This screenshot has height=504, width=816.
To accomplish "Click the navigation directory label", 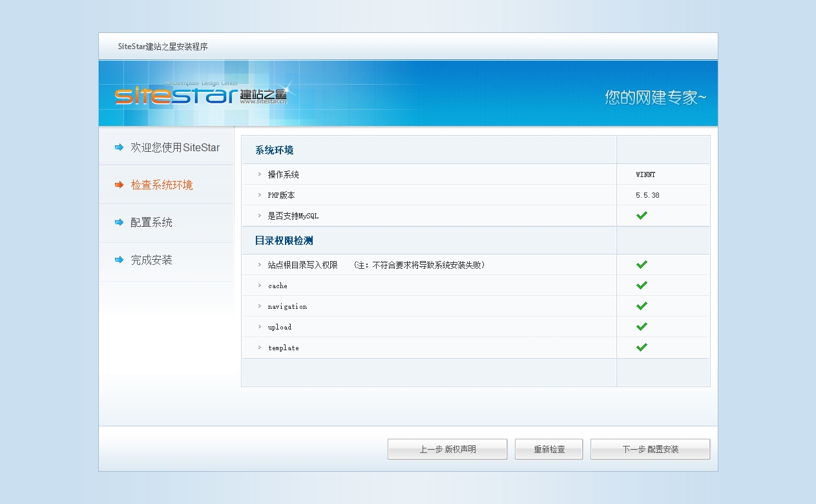I will (288, 306).
